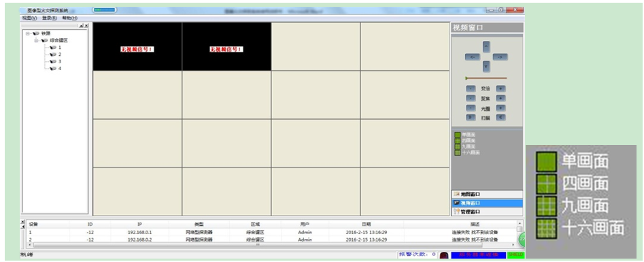Click the minus button beside 聚焦 focus
This screenshot has width=644, height=262.
(471, 98)
